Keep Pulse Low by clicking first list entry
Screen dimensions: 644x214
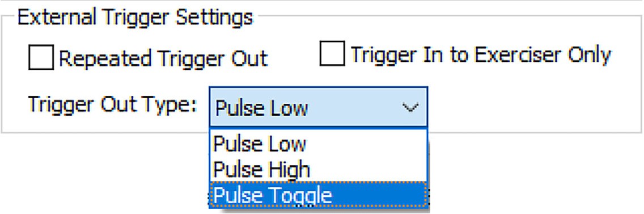click(318, 144)
